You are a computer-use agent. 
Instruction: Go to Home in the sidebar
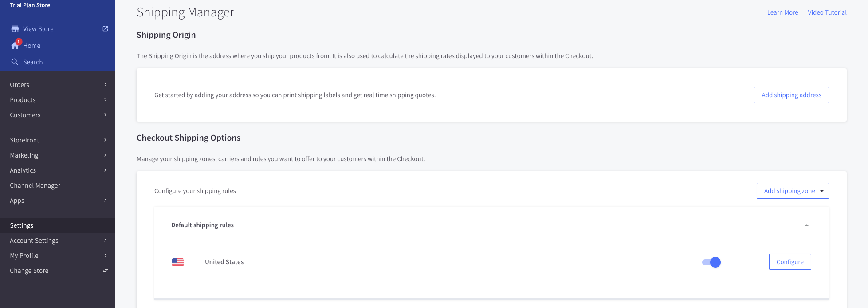31,46
